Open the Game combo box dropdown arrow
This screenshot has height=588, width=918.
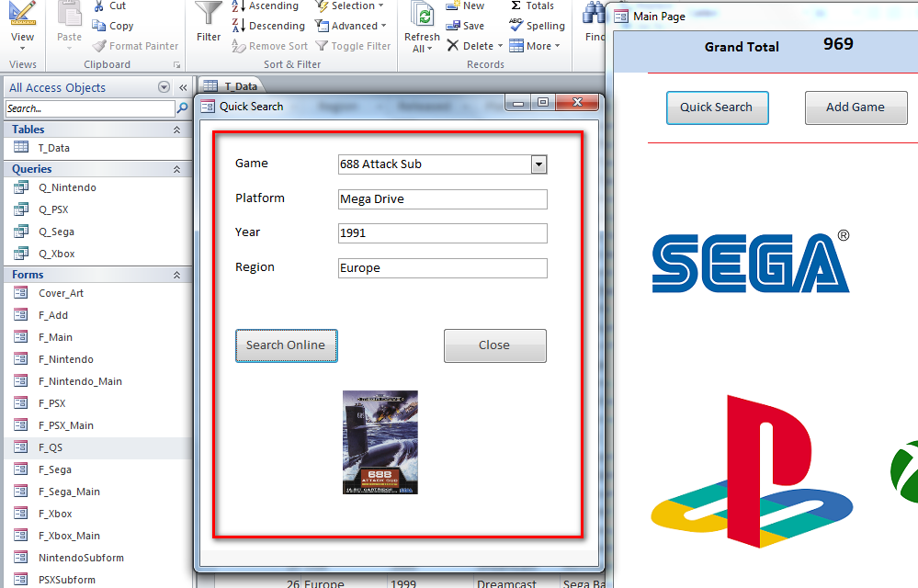[x=538, y=164]
